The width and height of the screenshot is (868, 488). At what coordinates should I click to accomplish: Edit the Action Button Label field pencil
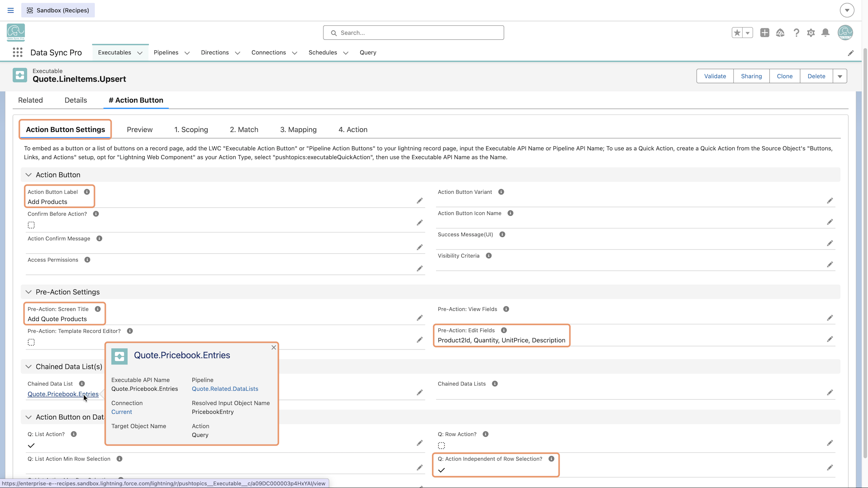pos(420,201)
